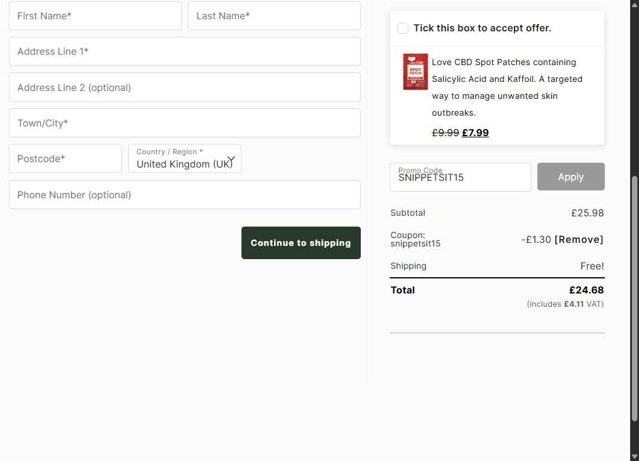This screenshot has width=639, height=461.
Task: Click the scrollbar up arrow
Action: point(634,3)
